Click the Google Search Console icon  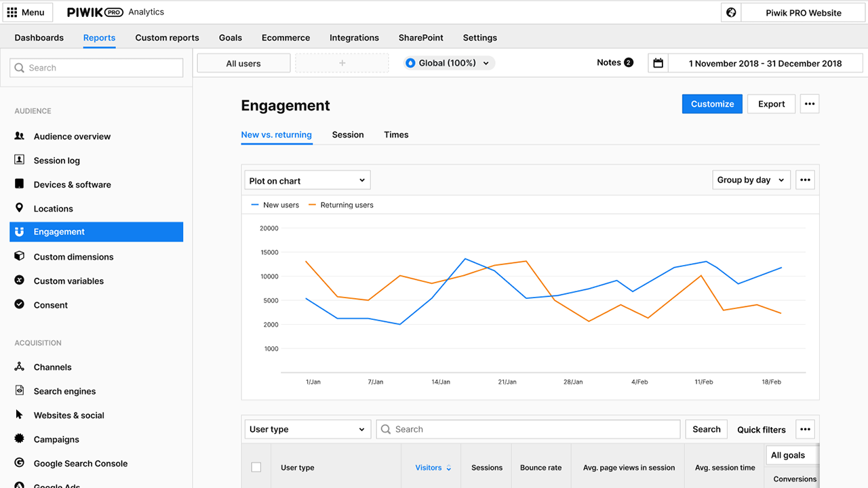(x=20, y=463)
